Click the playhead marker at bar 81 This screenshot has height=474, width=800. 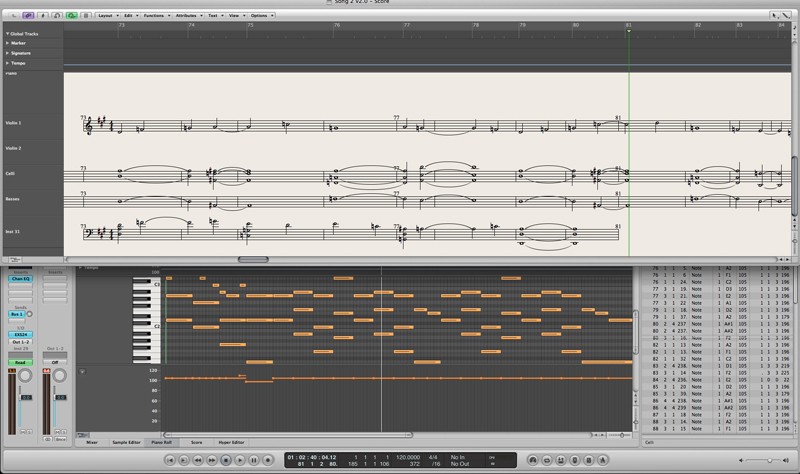pos(629,31)
